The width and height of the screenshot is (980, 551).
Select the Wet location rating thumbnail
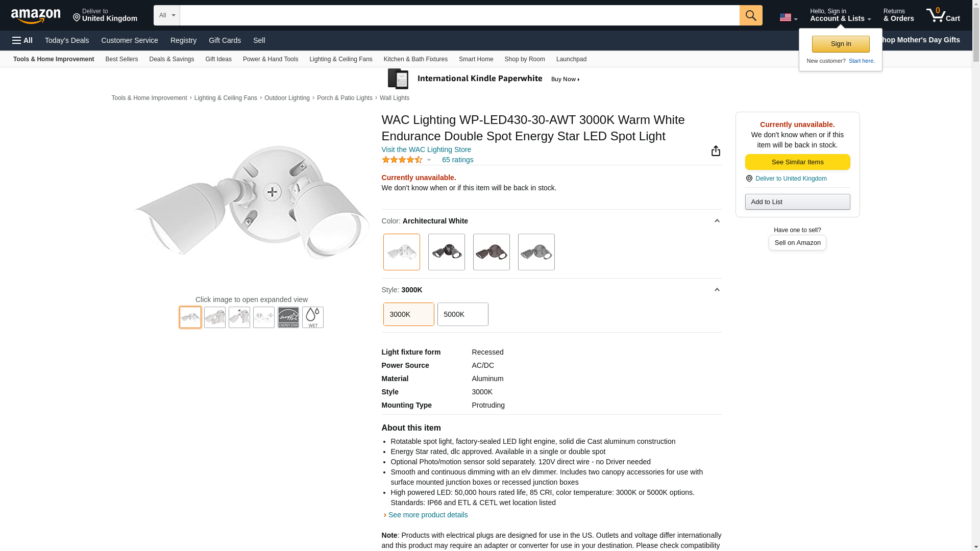coord(312,317)
